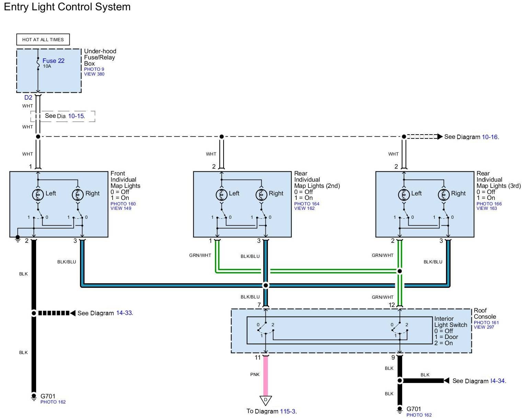Open PHOTO 166 for Rear Map Lights (3rd)
The width and height of the screenshot is (524, 420).
(x=489, y=204)
